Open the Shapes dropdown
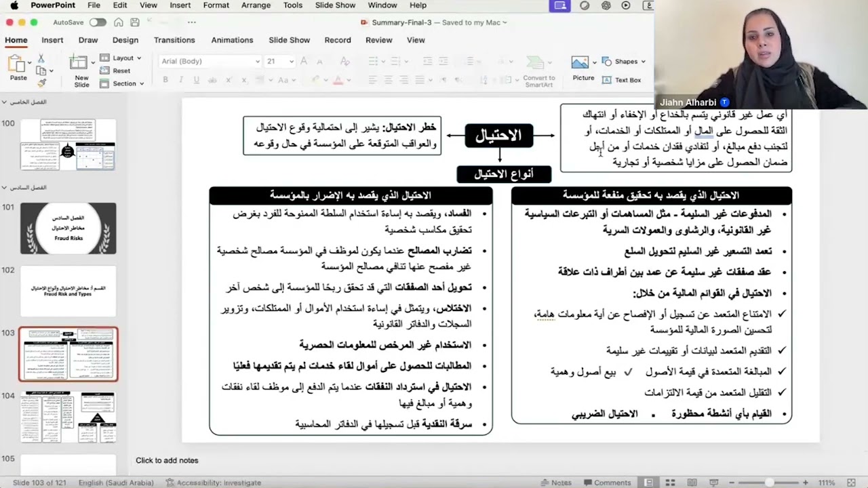The image size is (868, 488). point(624,62)
